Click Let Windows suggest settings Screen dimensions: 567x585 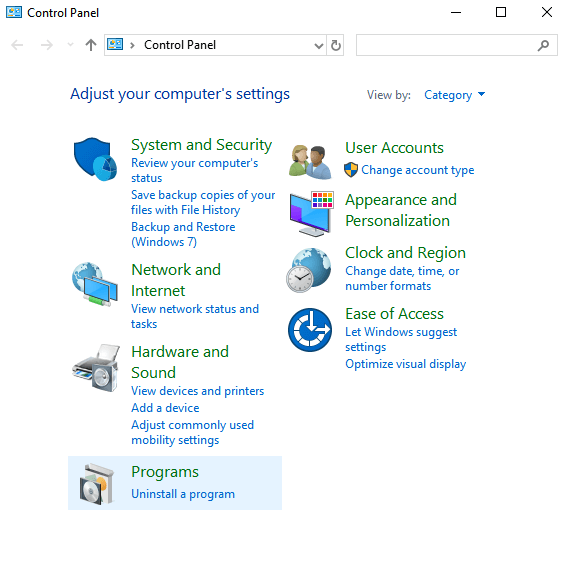pos(401,339)
